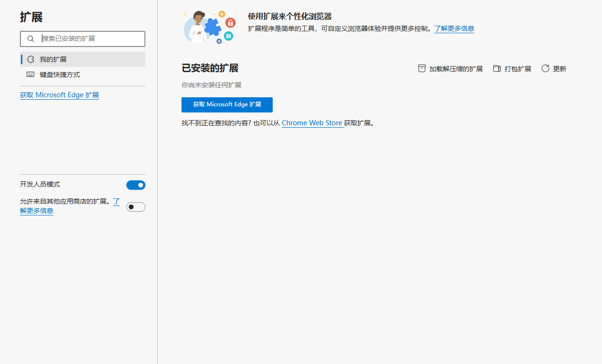This screenshot has height=364, width=602.
Task: Select the 打包扩展 button label
Action: 518,69
